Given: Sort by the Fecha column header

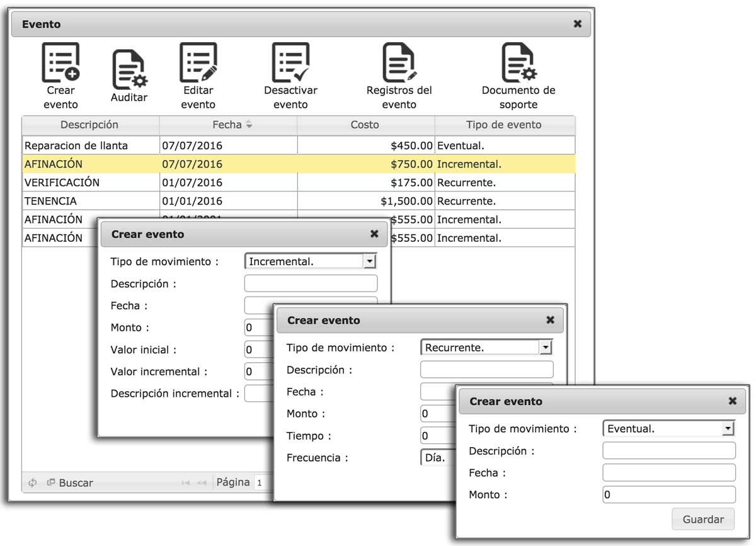Looking at the screenshot, I should point(228,125).
